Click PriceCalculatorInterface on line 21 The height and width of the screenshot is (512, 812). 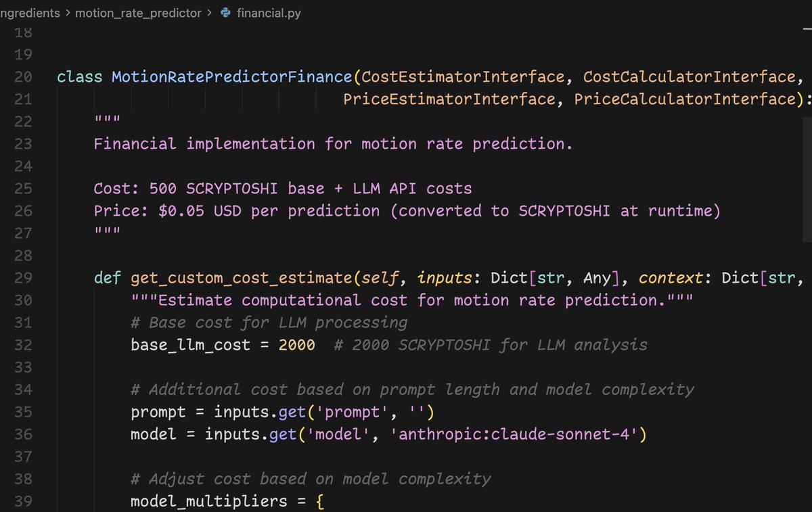coord(685,99)
